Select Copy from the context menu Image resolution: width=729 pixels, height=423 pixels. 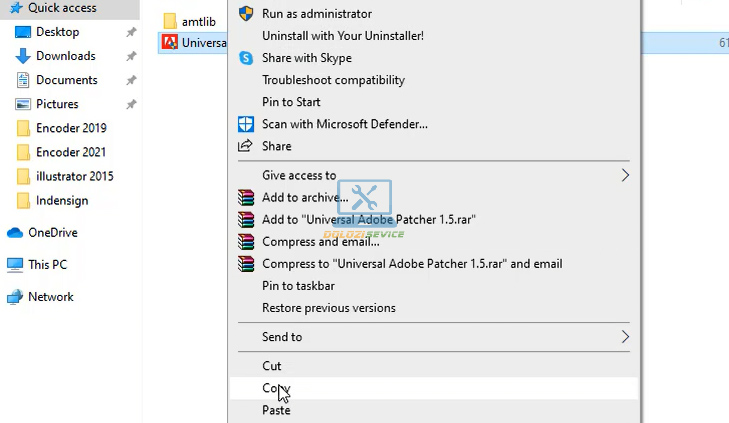click(x=275, y=388)
